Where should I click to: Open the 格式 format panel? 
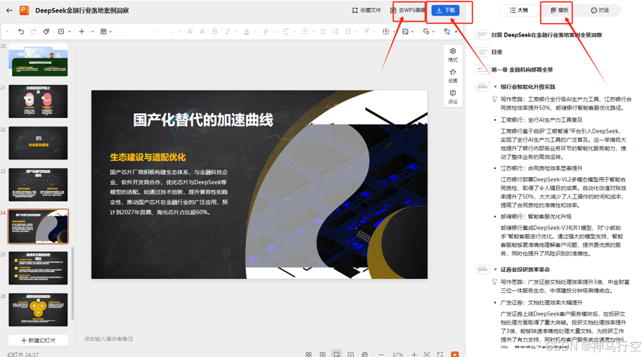click(x=453, y=55)
